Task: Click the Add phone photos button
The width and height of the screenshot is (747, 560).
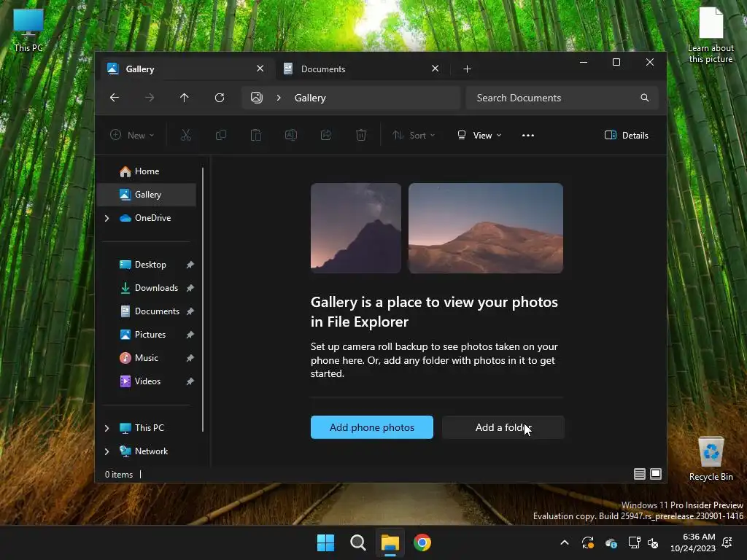Action: point(372,427)
